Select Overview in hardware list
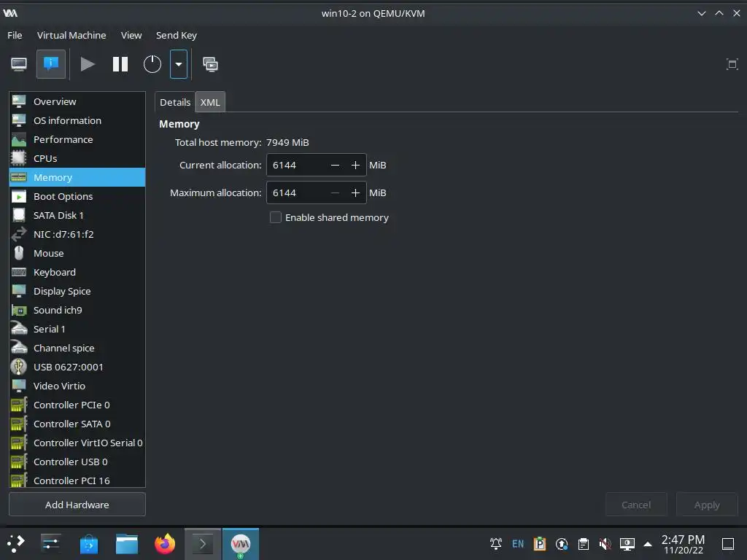Image resolution: width=747 pixels, height=560 pixels. point(77,101)
